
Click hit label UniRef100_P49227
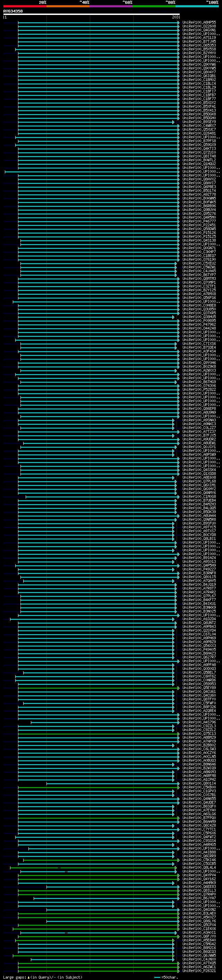click(199, 569)
